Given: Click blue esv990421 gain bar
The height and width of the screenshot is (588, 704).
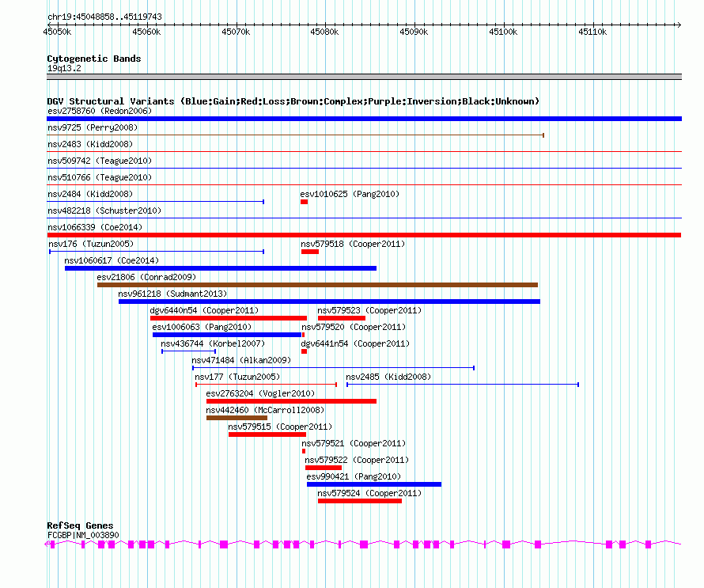Looking at the screenshot, I should [x=374, y=484].
